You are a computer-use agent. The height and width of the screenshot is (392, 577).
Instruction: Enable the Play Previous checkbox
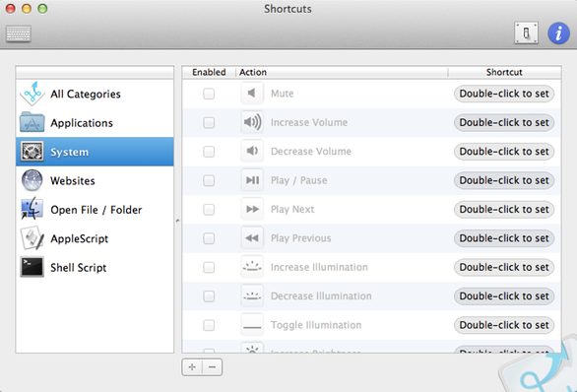point(209,238)
